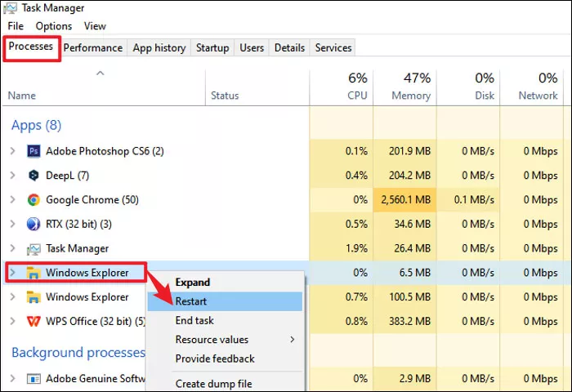Click the Background processes group heading

click(x=78, y=353)
